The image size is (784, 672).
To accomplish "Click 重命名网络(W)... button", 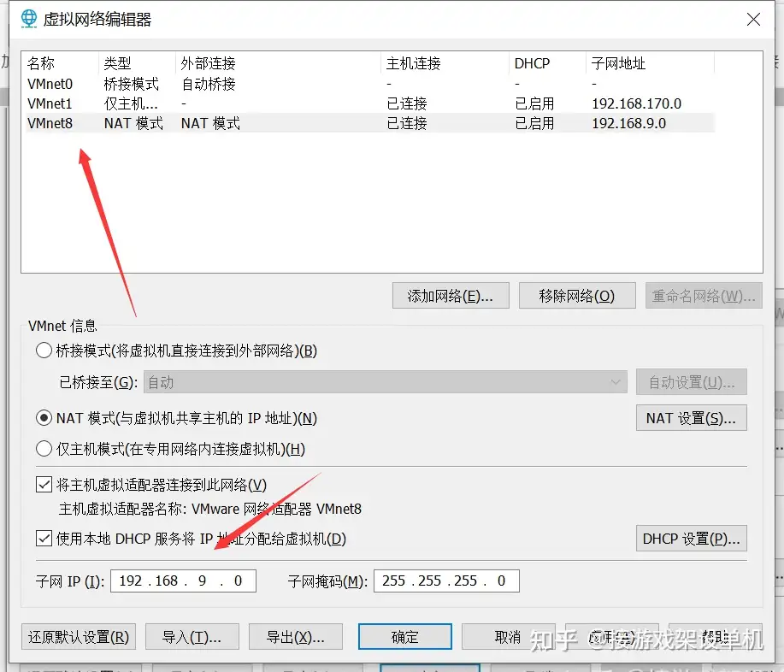I will point(704,296).
